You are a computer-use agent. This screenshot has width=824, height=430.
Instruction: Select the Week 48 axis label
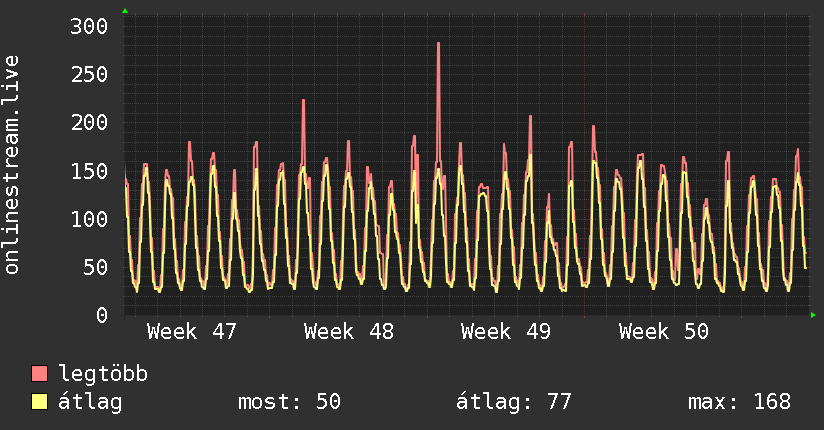pyautogui.click(x=349, y=332)
